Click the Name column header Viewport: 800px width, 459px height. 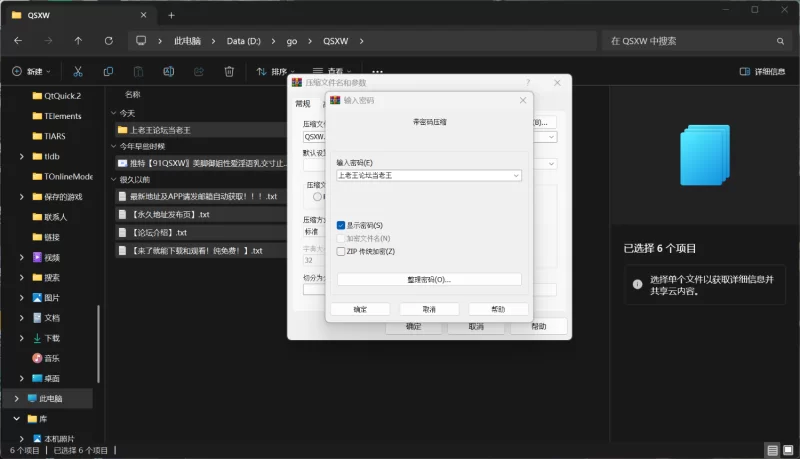[x=133, y=94]
